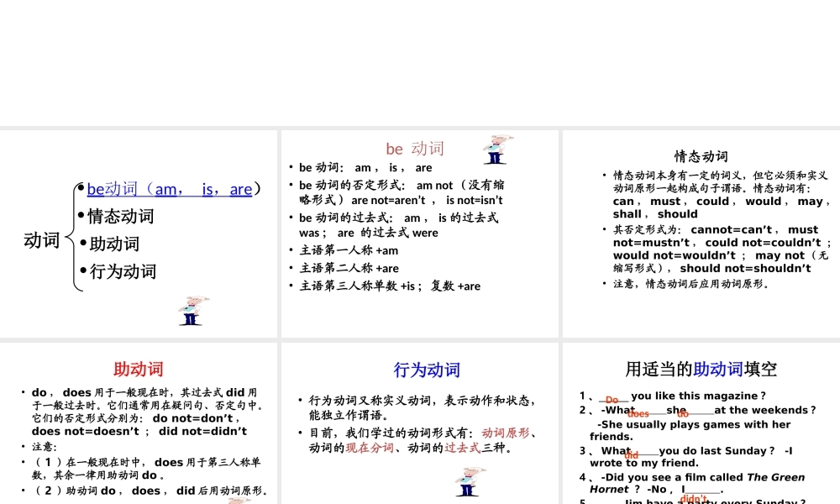Click the red answer "didn't" in question 4
Viewport: 840px width, 504px height.
tap(694, 499)
